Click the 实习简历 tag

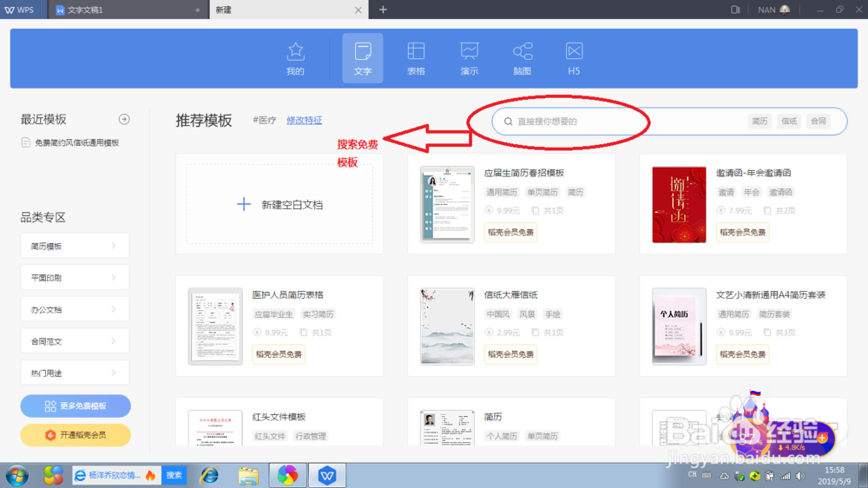point(318,314)
